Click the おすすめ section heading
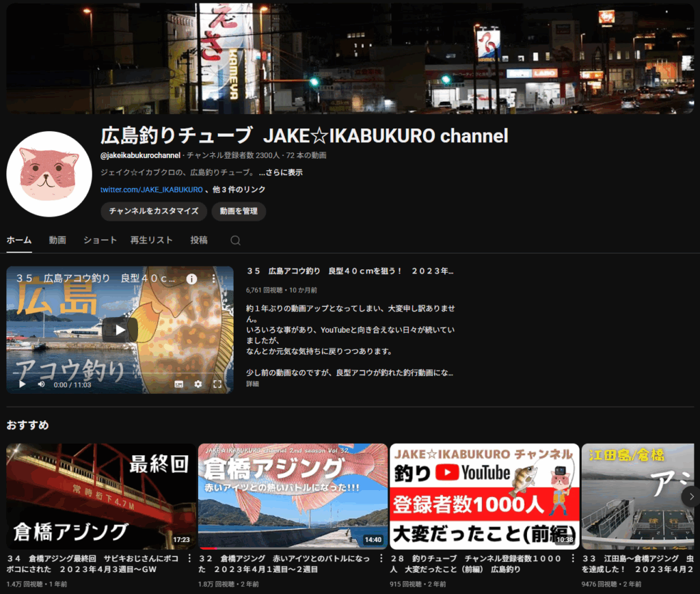Image resolution: width=700 pixels, height=594 pixels. tap(27, 425)
